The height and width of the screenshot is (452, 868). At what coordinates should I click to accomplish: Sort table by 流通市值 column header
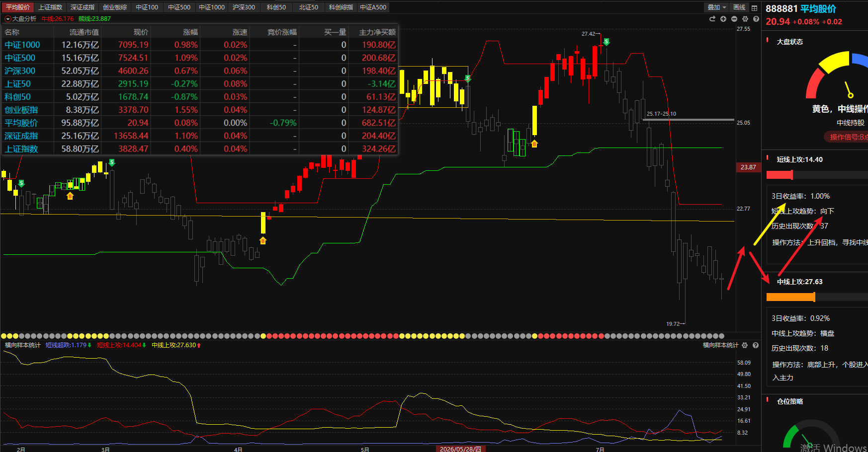click(84, 32)
